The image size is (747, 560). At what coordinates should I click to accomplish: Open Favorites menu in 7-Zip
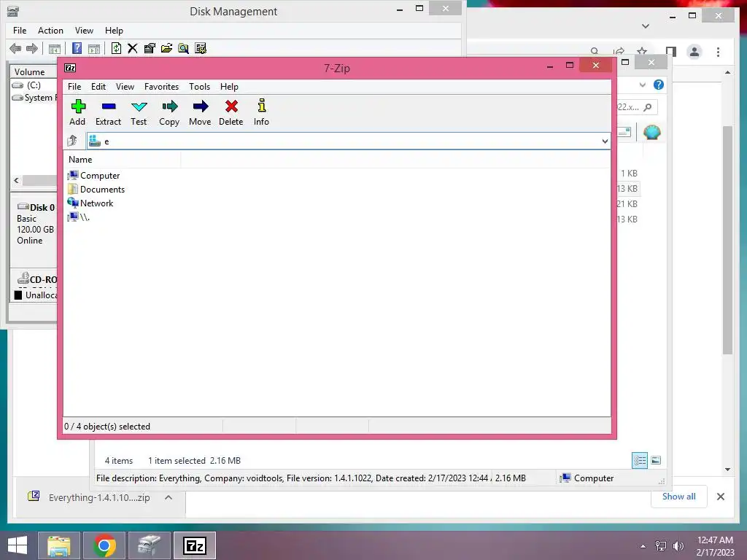[x=161, y=87]
